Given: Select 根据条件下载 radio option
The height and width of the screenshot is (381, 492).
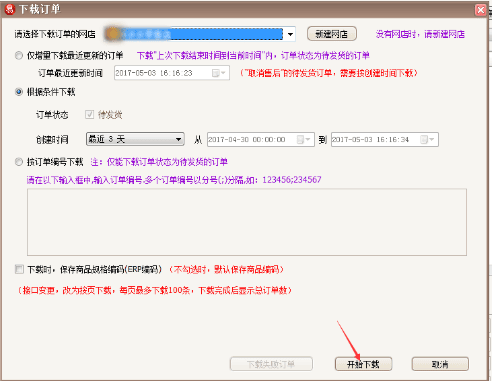Looking at the screenshot, I should (19, 92).
